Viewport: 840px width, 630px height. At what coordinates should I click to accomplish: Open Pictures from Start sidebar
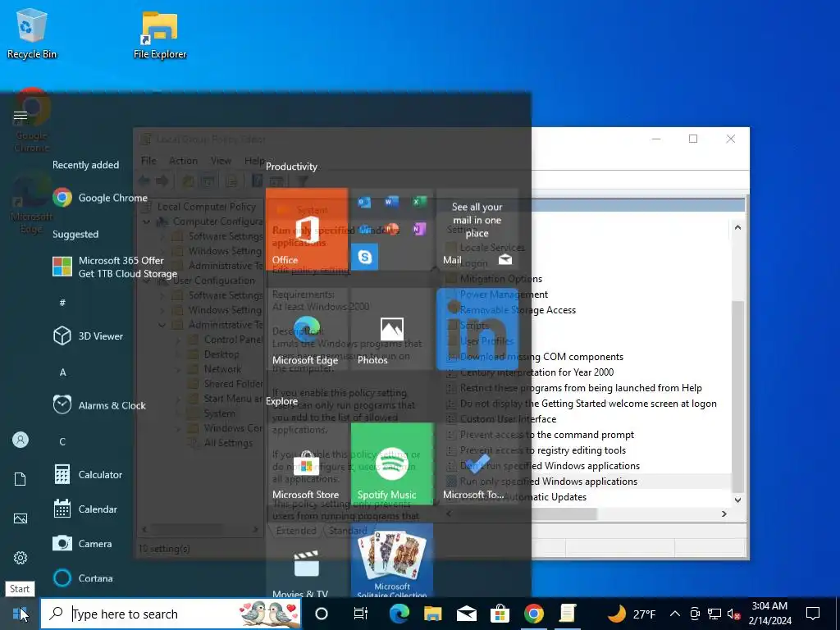21,518
